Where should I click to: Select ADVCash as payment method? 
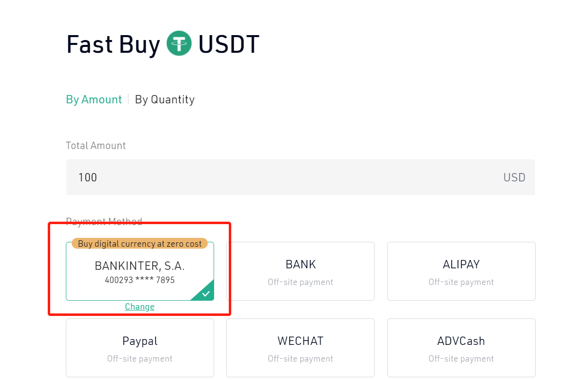coord(461,348)
